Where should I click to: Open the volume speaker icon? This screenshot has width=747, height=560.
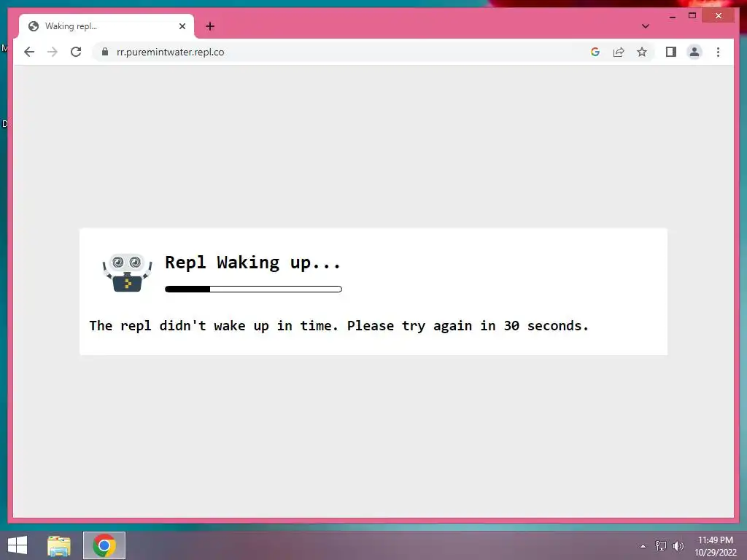pyautogui.click(x=678, y=546)
